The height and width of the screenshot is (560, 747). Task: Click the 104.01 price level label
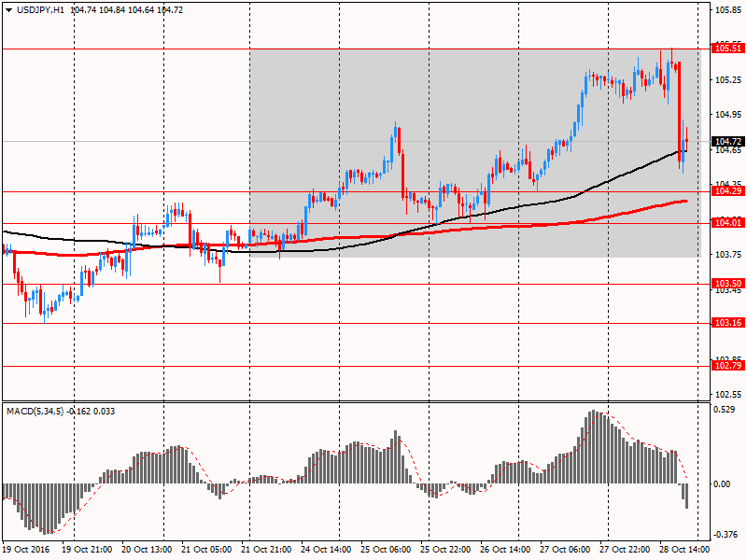(726, 223)
